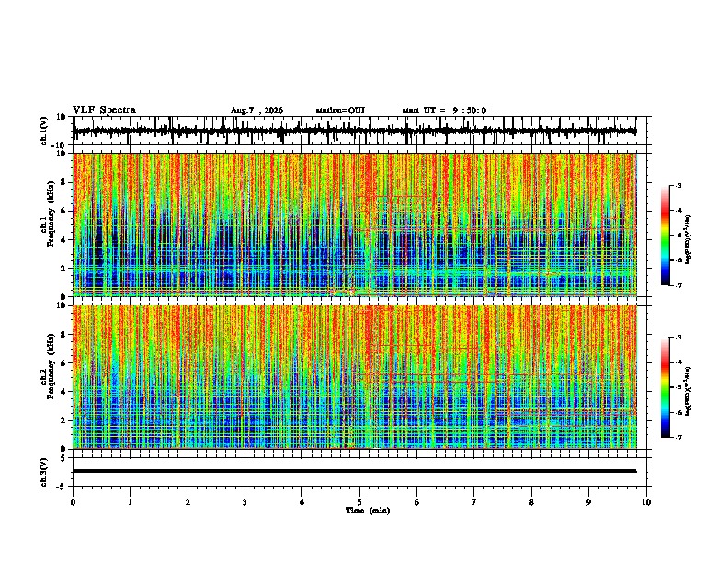Select the "start UT = 9 :50: 0" label
The width and height of the screenshot is (728, 563).
444,110
